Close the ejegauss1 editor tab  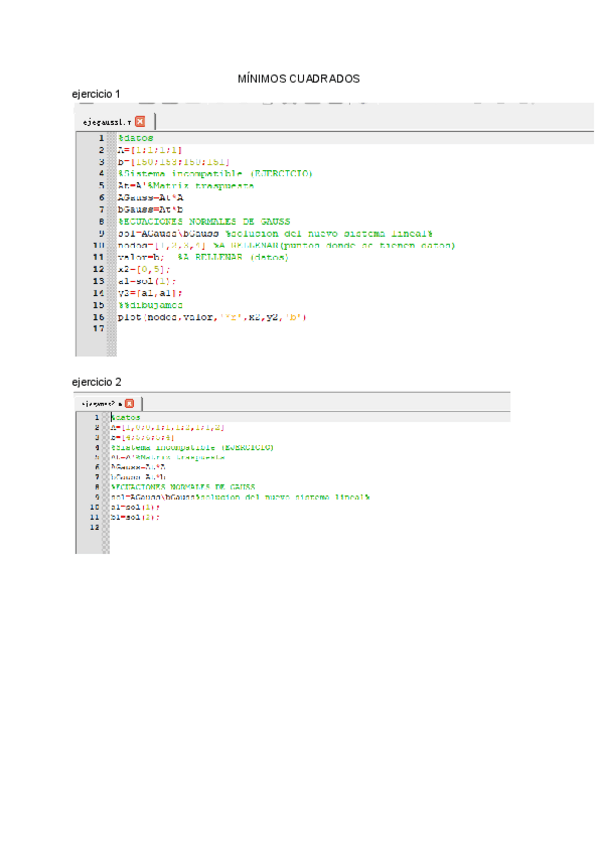pos(140,121)
